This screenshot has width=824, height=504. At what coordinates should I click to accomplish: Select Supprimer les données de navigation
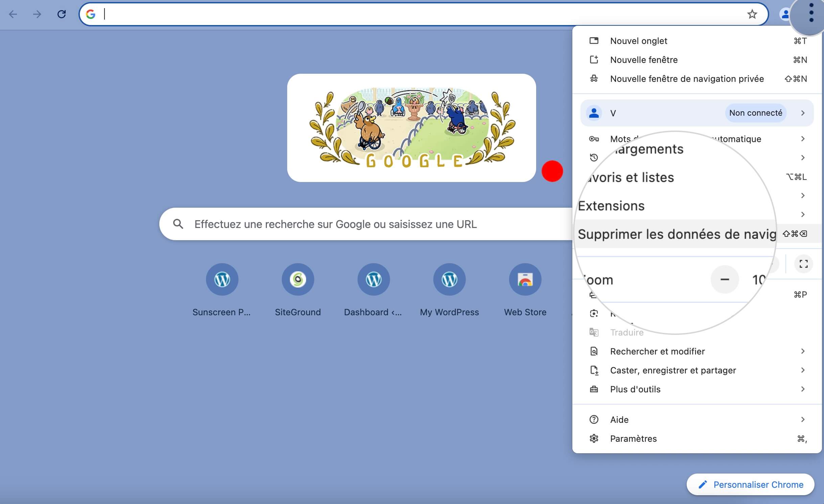697,234
